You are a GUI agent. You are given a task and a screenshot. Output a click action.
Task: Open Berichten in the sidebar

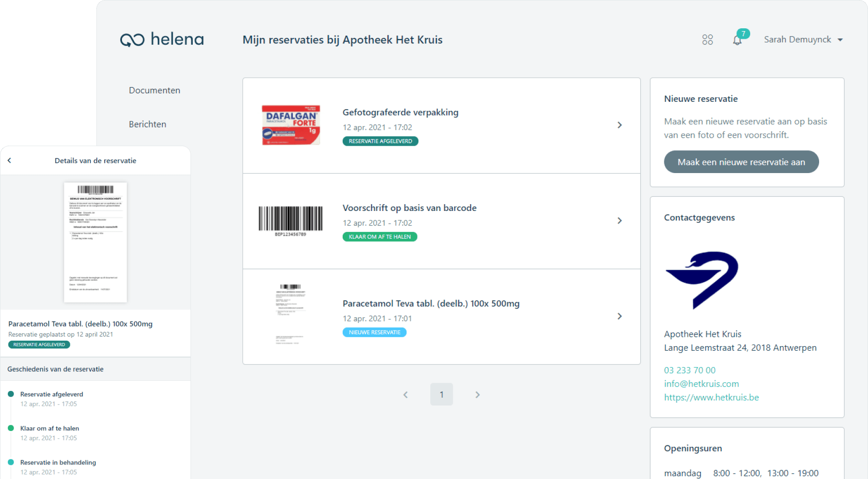148,124
